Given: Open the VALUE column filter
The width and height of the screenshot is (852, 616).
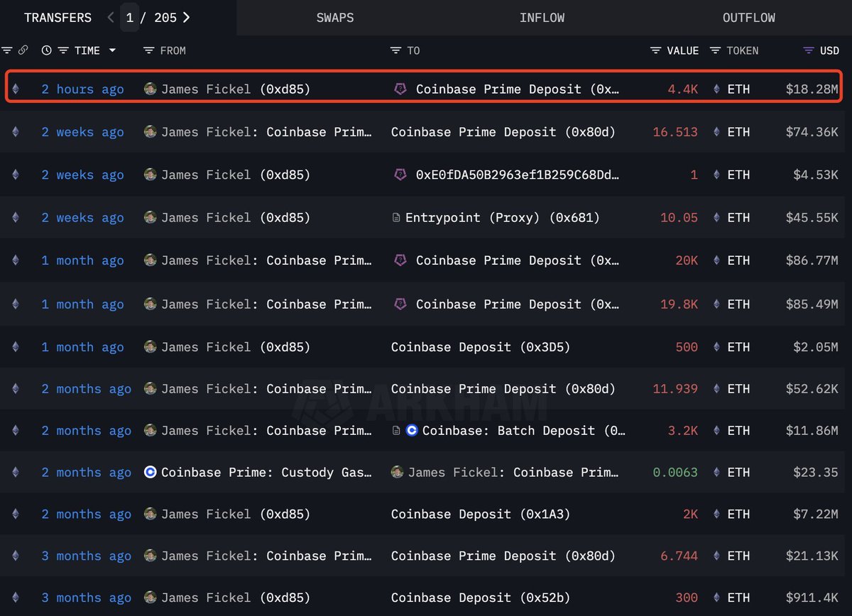Looking at the screenshot, I should coord(655,50).
